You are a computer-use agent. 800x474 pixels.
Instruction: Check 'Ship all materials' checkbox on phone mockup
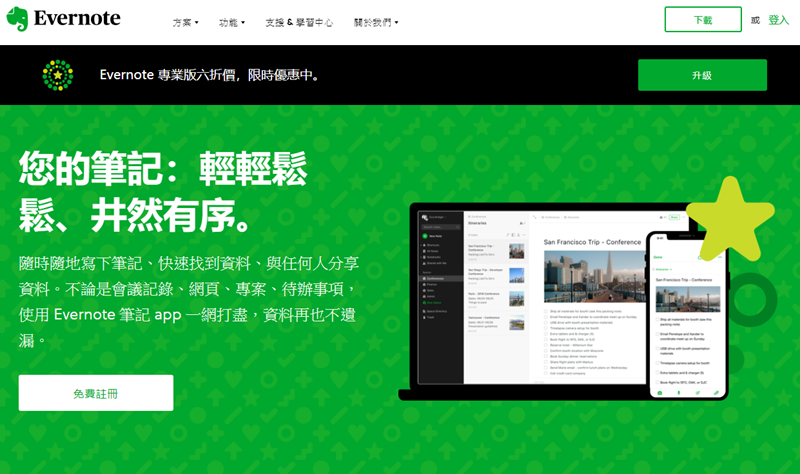click(657, 318)
